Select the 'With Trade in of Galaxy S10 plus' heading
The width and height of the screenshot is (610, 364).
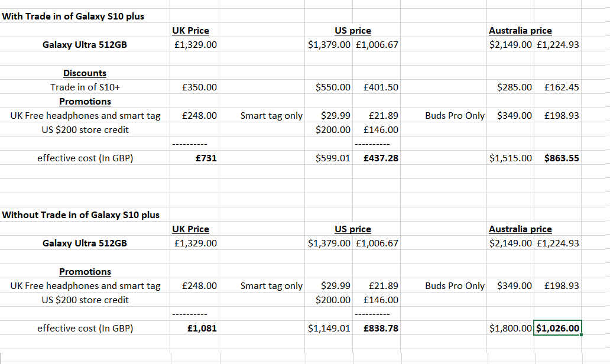[x=73, y=17]
